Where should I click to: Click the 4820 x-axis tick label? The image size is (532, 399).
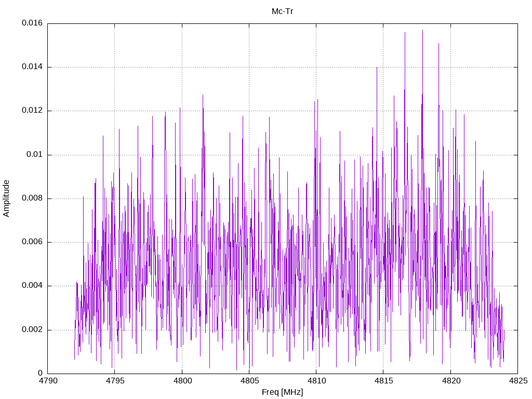click(450, 381)
